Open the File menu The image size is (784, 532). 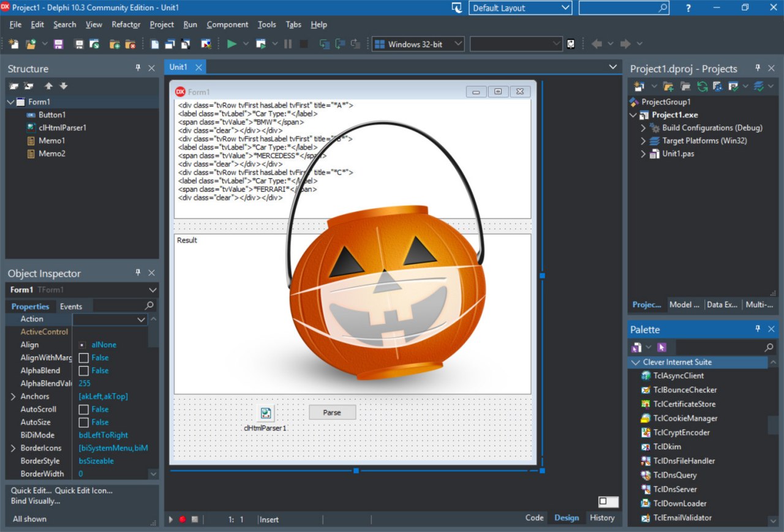click(15, 24)
